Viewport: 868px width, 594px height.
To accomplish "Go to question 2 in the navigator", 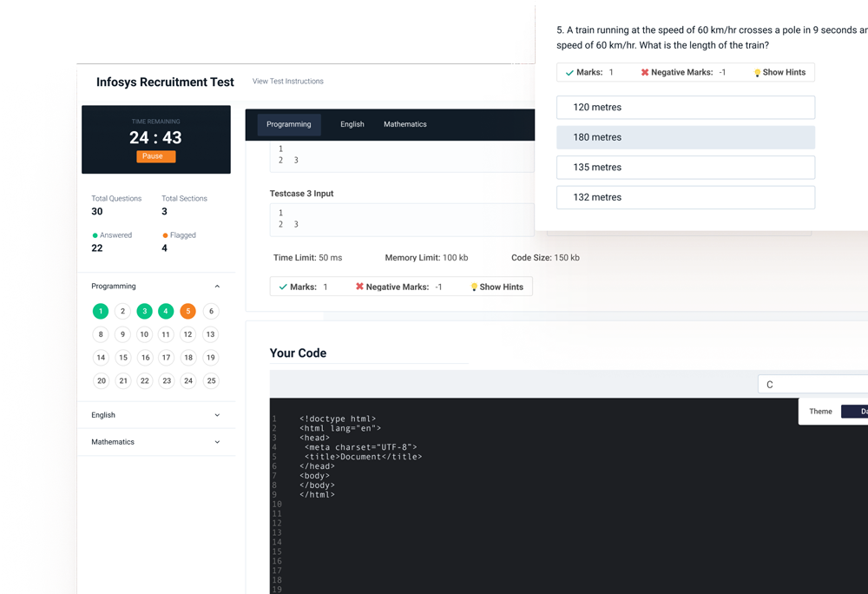I will (x=123, y=311).
